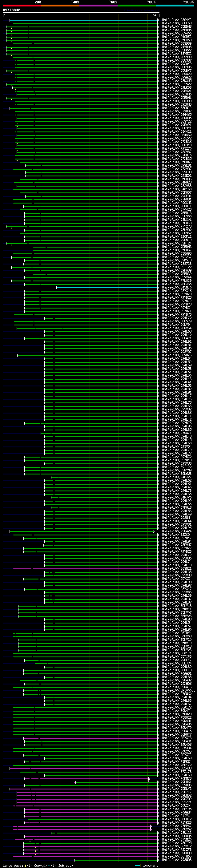Screen dimensions: 197x868
Task: Choose the UniRef100_B5KV20 entry
Action: coord(177,640)
